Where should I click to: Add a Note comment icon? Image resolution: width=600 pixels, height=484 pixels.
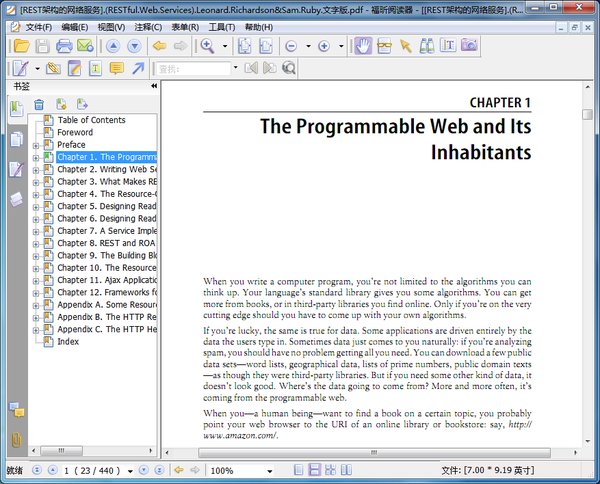point(117,68)
